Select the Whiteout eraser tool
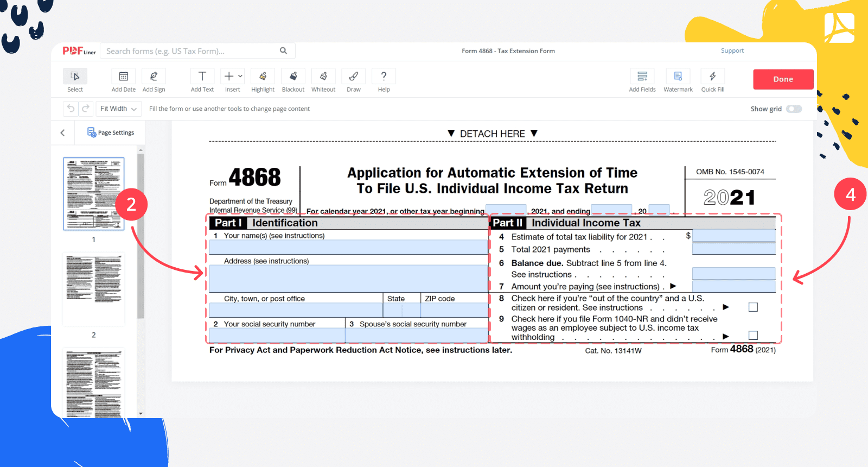 [323, 77]
